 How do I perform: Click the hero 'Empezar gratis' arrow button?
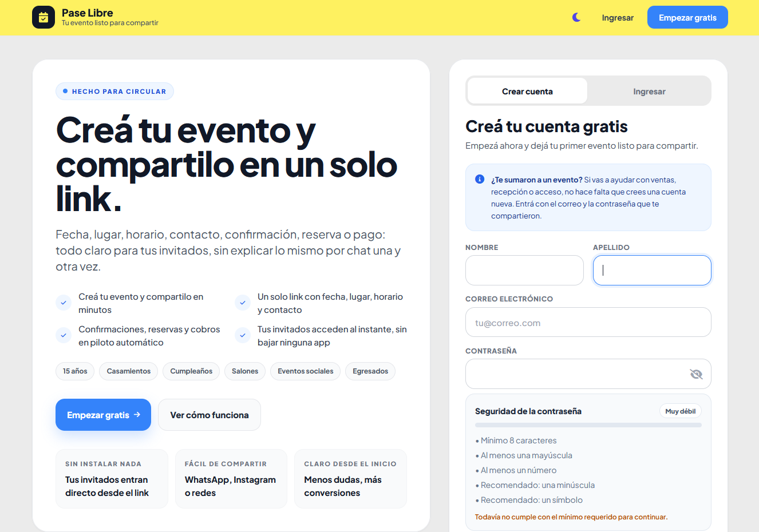pyautogui.click(x=103, y=415)
